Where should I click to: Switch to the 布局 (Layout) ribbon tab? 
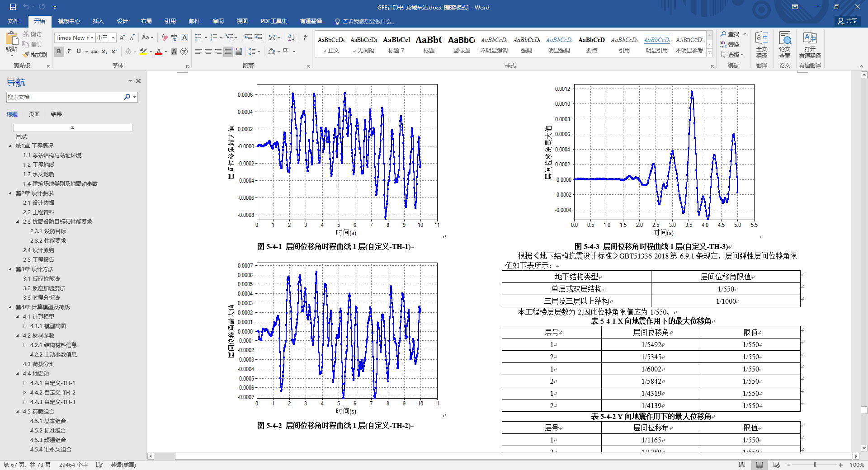(x=146, y=21)
